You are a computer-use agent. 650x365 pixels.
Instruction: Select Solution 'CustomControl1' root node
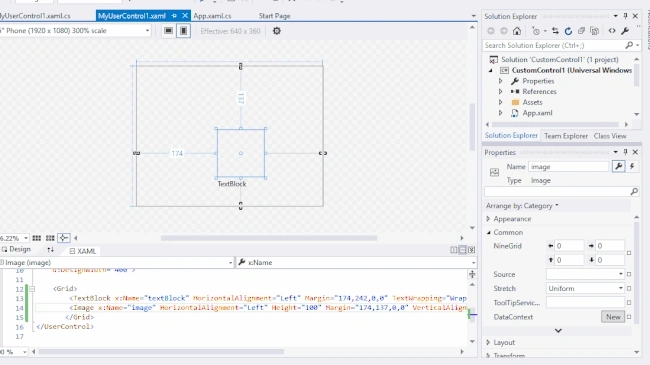[560, 59]
